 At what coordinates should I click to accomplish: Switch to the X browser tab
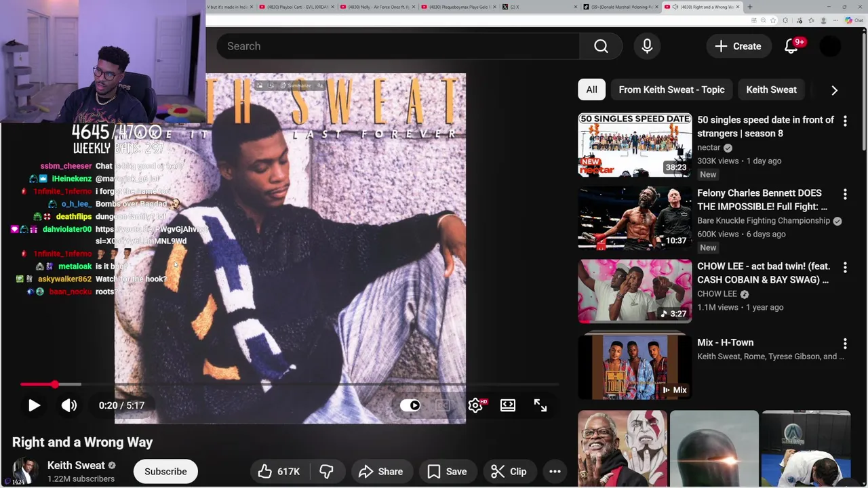pos(538,7)
